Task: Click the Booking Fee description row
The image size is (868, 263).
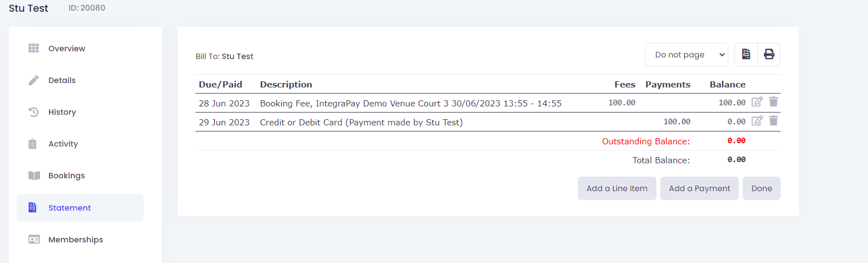Action: (488, 103)
